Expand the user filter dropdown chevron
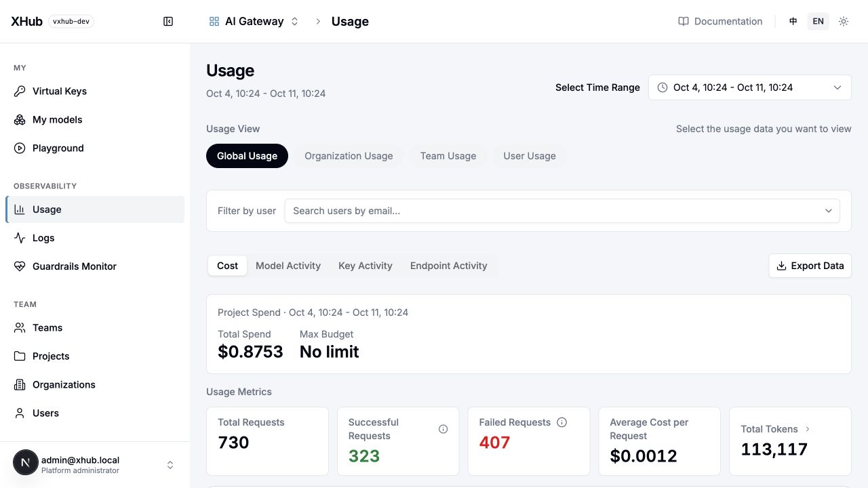The width and height of the screenshot is (868, 488). [829, 211]
